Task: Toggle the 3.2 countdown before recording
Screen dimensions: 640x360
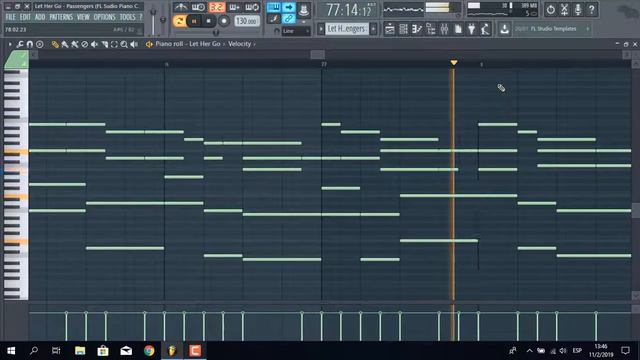Action: (x=217, y=7)
